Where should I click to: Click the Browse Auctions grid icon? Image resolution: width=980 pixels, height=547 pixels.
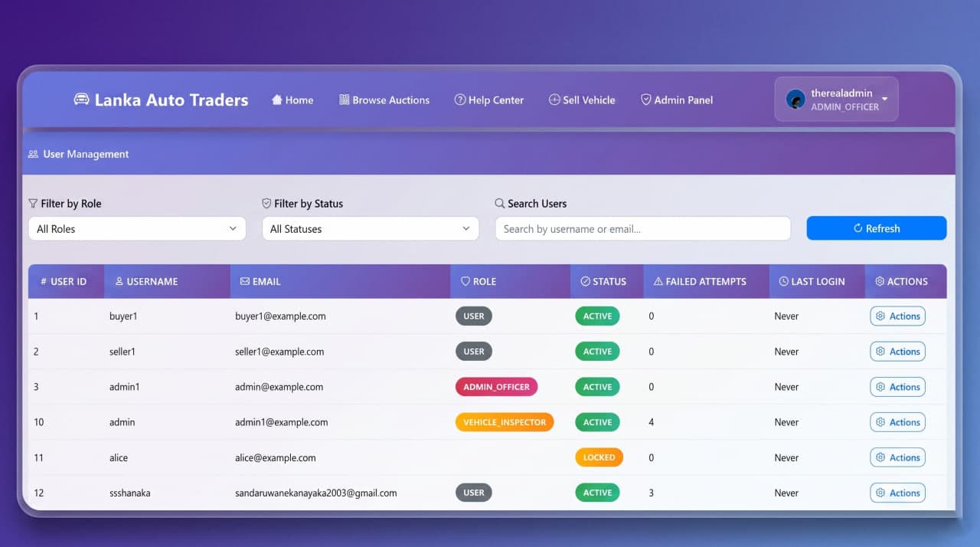click(345, 100)
